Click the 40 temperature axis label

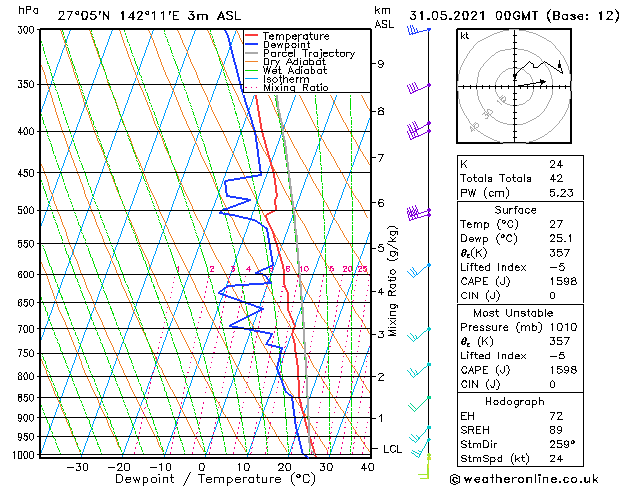[x=367, y=467]
